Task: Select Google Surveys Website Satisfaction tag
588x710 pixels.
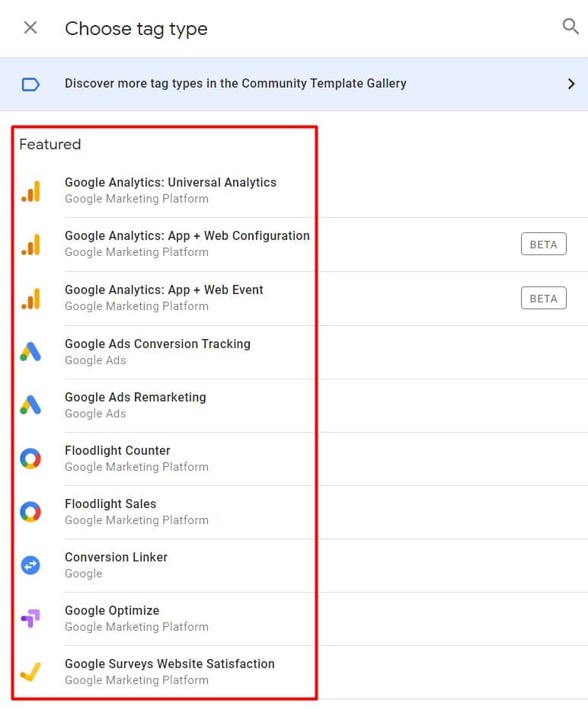Action: pos(170,664)
